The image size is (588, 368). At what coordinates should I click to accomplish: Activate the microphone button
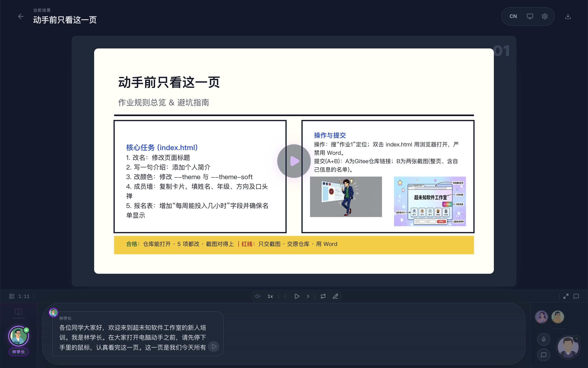coord(543,339)
